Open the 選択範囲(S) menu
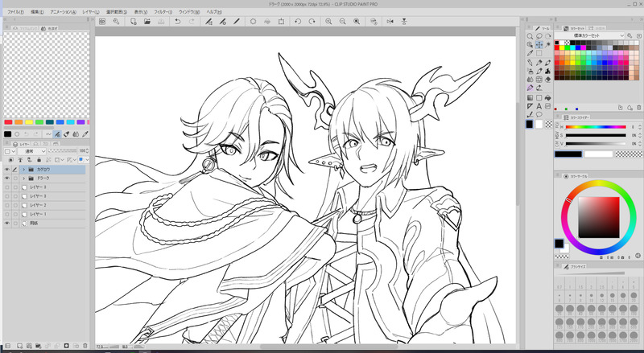This screenshot has height=353, width=644. (117, 12)
